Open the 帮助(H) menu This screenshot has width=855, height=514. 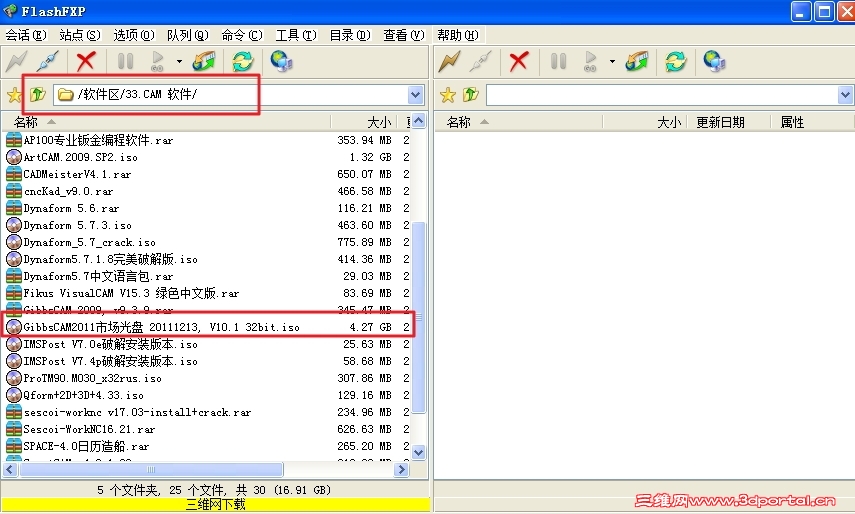(457, 35)
